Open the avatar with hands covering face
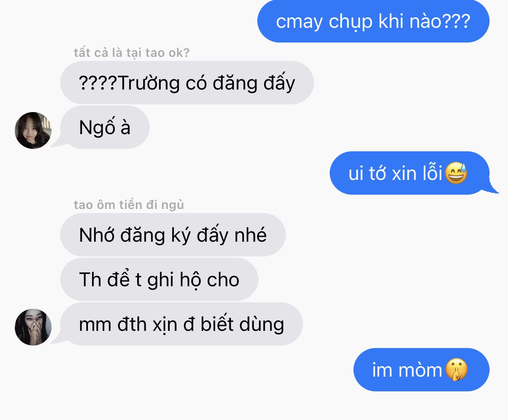508x420 pixels. click(33, 327)
